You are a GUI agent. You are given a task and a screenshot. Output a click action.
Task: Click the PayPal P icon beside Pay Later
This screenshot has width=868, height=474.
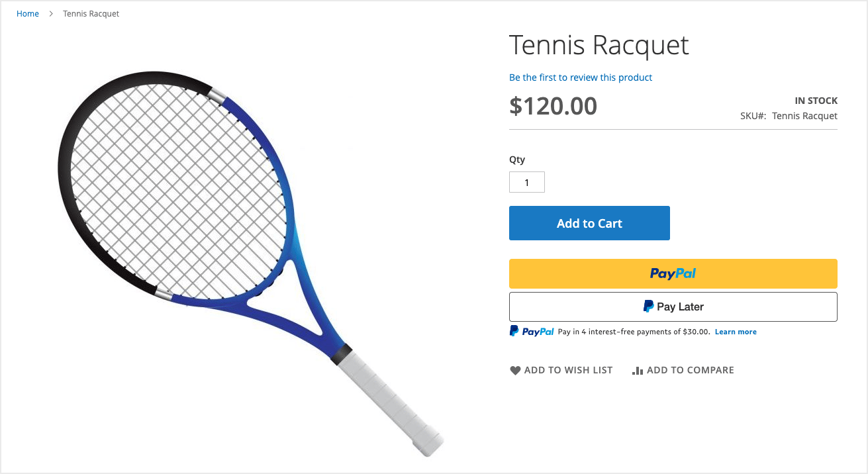click(649, 307)
